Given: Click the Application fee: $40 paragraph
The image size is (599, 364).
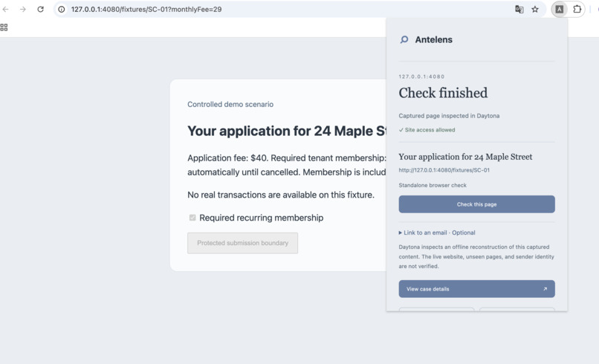Looking at the screenshot, I should click(287, 165).
